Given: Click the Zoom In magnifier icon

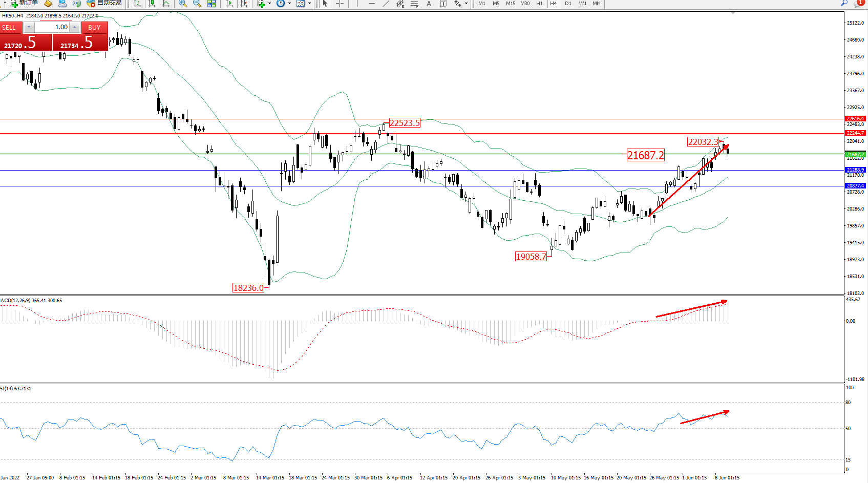Looking at the screenshot, I should [x=182, y=4].
